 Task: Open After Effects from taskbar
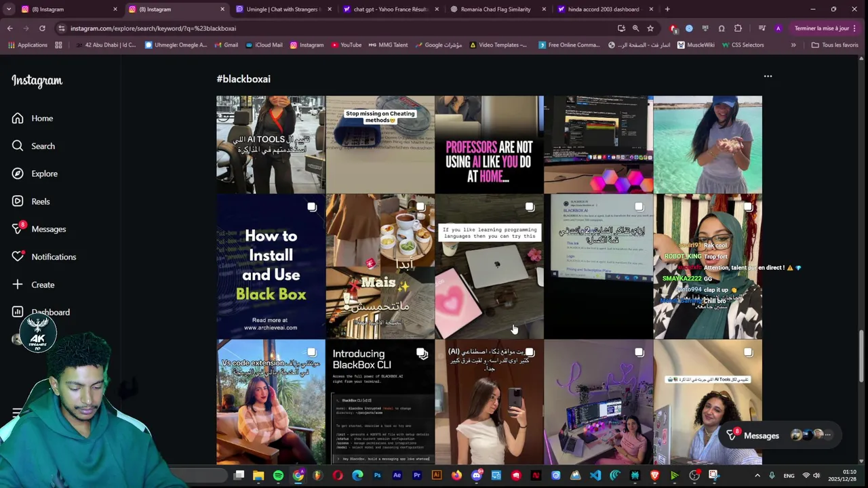pyautogui.click(x=397, y=476)
